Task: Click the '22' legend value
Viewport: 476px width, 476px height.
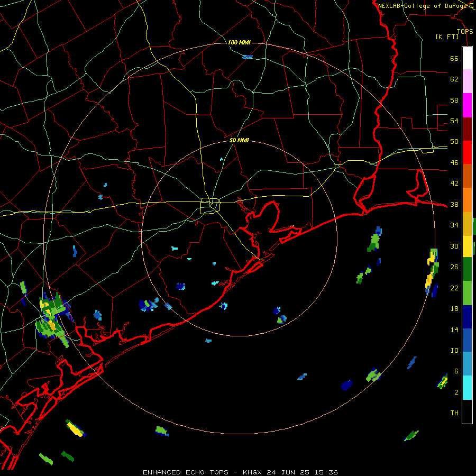Action: coord(454,288)
